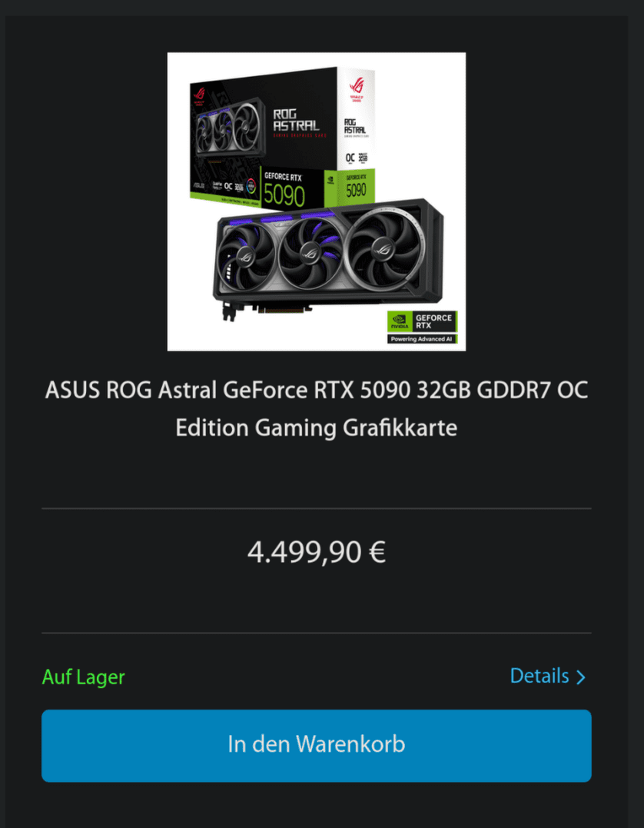Screen dimensions: 644x828
Task: Click the Auf Lager stock status
Action: [84, 677]
